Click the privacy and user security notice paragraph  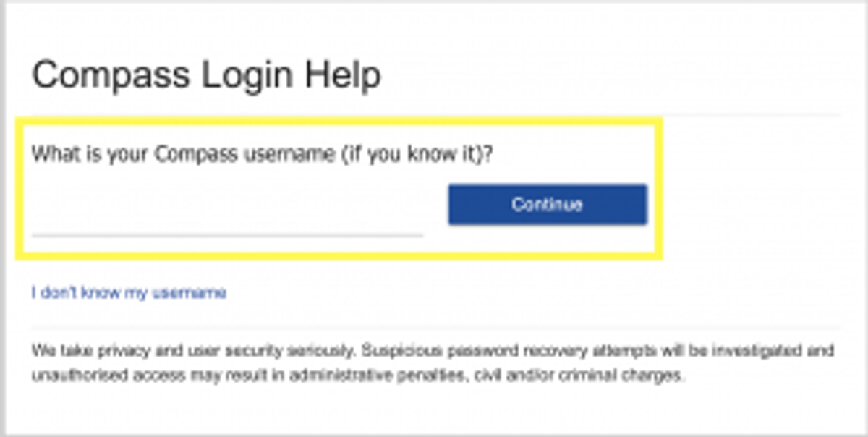433,364
